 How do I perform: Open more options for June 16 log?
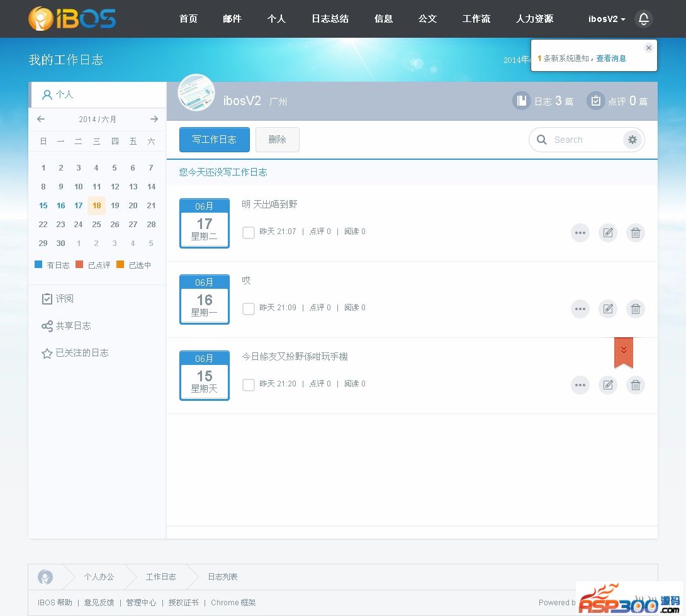click(580, 309)
